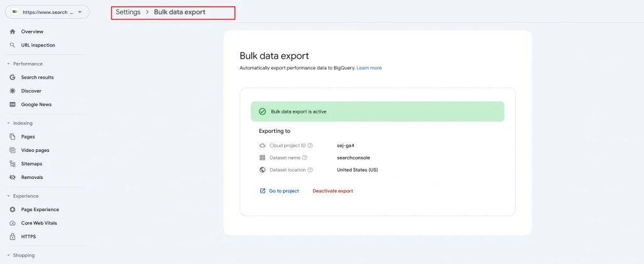Click the cloud icon by Cloud project ID
The image size is (644, 264).
click(262, 145)
